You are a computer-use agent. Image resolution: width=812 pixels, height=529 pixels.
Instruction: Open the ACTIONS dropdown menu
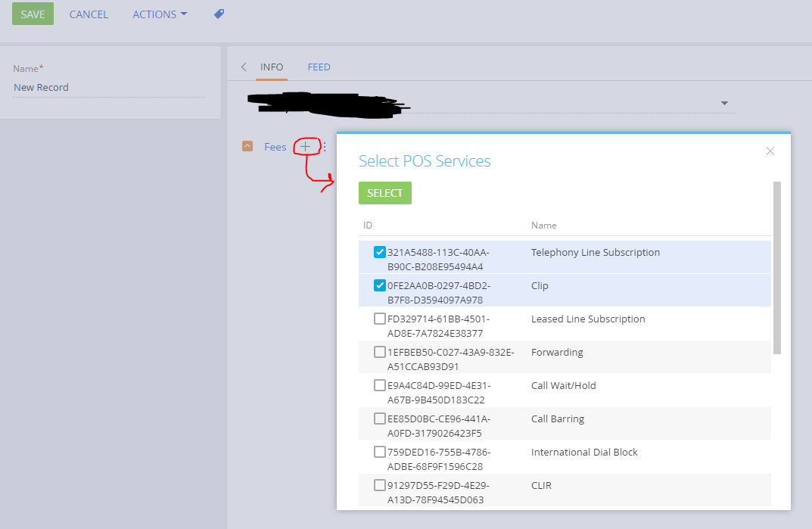point(160,14)
